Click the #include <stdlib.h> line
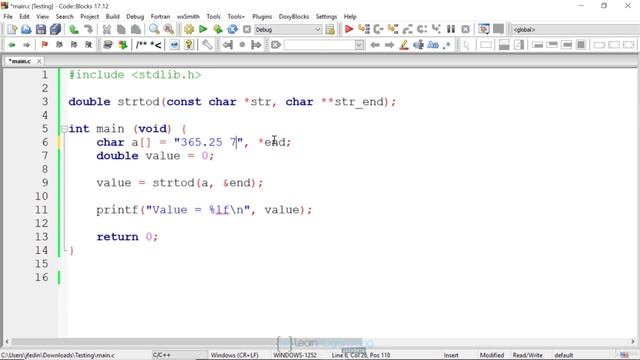Image resolution: width=640 pixels, height=360 pixels. click(135, 75)
